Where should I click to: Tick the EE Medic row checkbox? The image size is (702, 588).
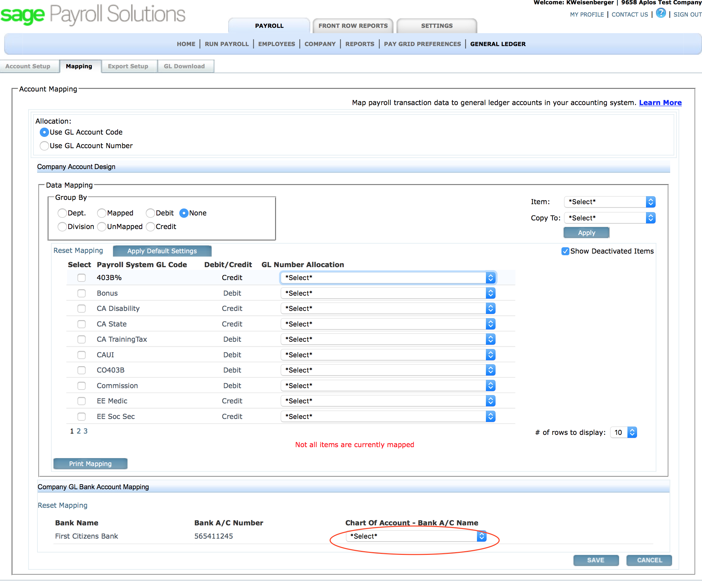[82, 401]
